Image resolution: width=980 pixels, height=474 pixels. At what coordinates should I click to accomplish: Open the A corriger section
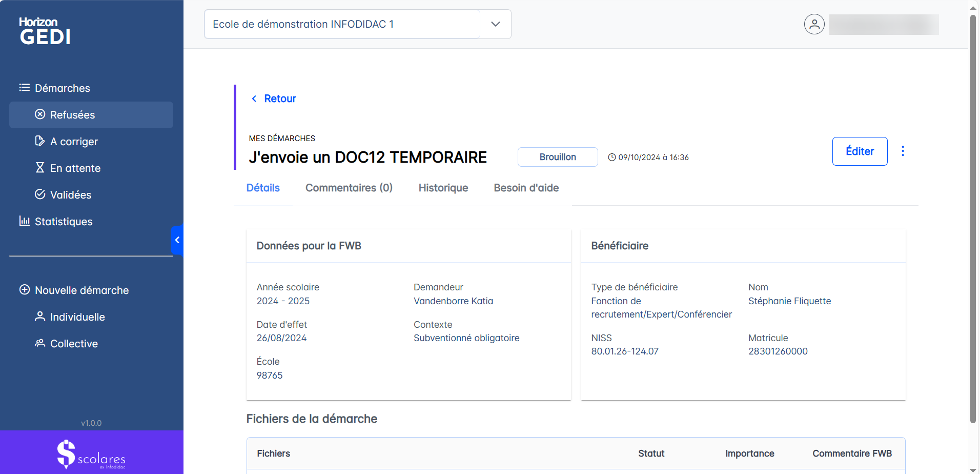(74, 142)
